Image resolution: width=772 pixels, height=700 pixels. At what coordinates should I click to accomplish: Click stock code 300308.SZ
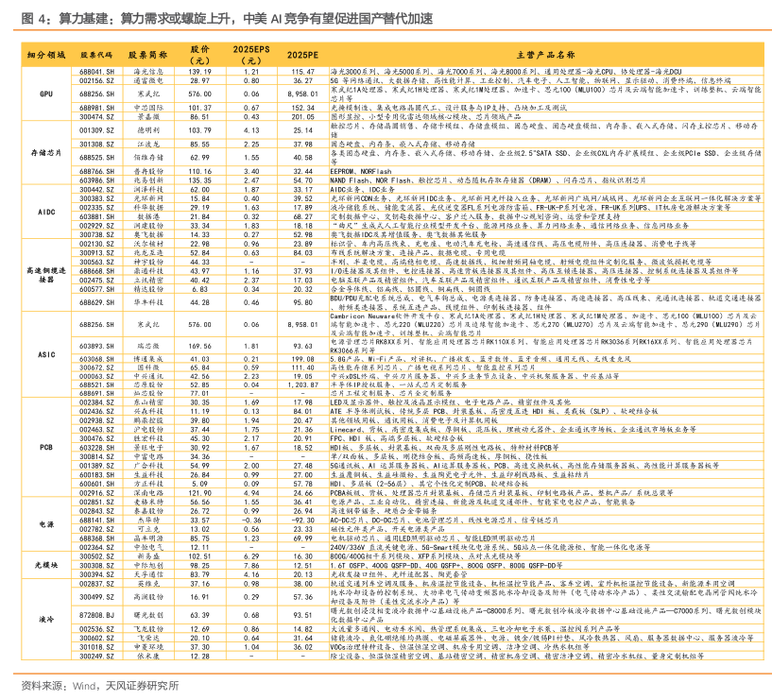point(96,566)
